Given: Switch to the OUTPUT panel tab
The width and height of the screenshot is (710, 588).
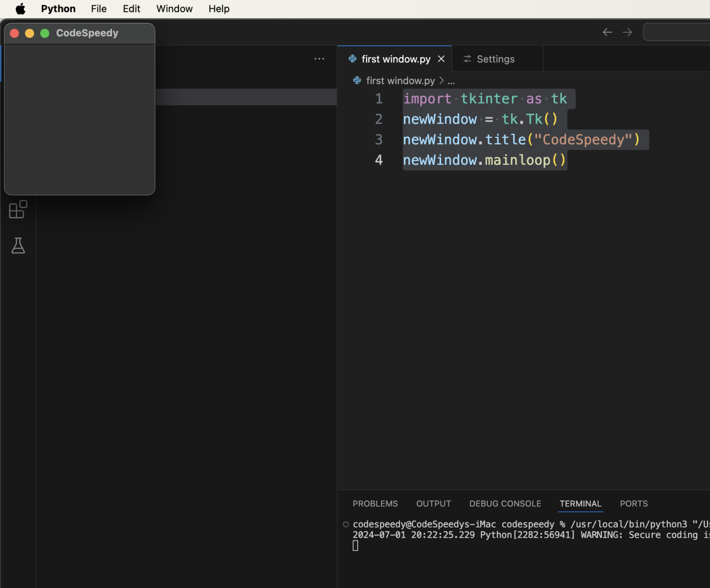Looking at the screenshot, I should (433, 503).
